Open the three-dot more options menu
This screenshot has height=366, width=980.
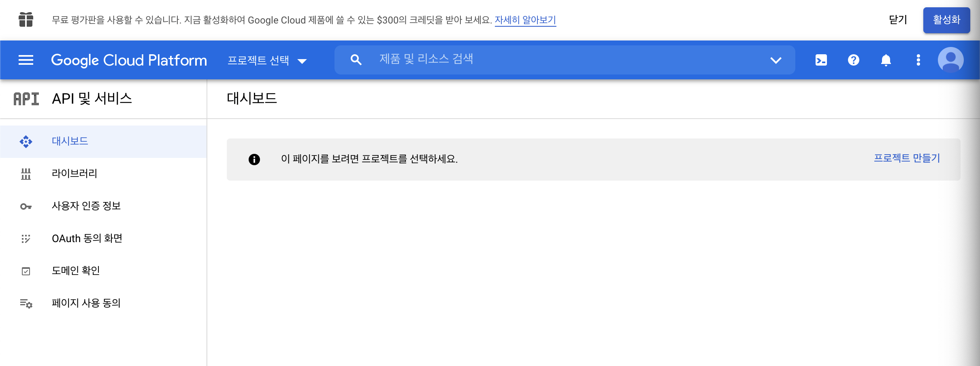pyautogui.click(x=918, y=60)
